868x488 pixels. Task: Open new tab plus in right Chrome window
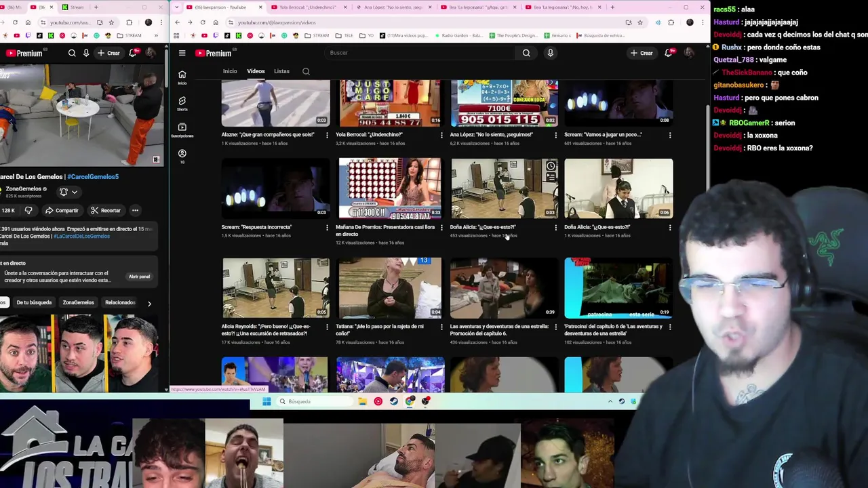(612, 7)
